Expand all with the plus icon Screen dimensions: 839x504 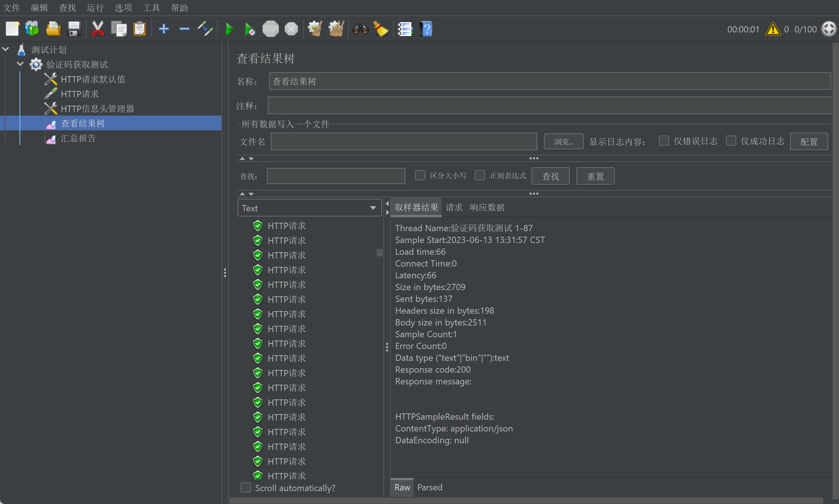click(164, 29)
